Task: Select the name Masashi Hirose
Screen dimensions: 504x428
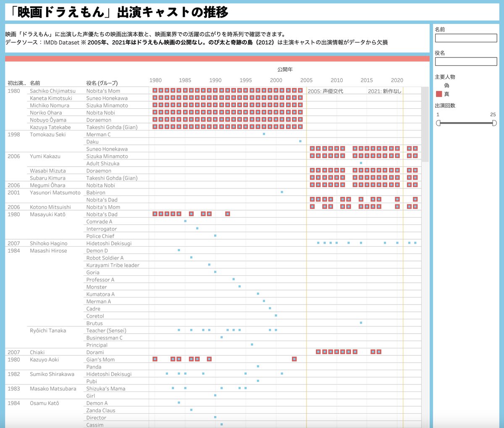Action: (48, 251)
